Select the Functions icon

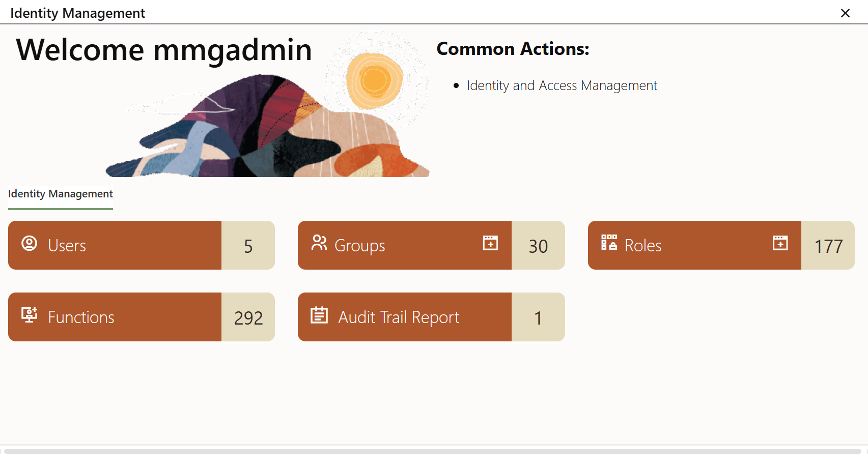click(29, 315)
